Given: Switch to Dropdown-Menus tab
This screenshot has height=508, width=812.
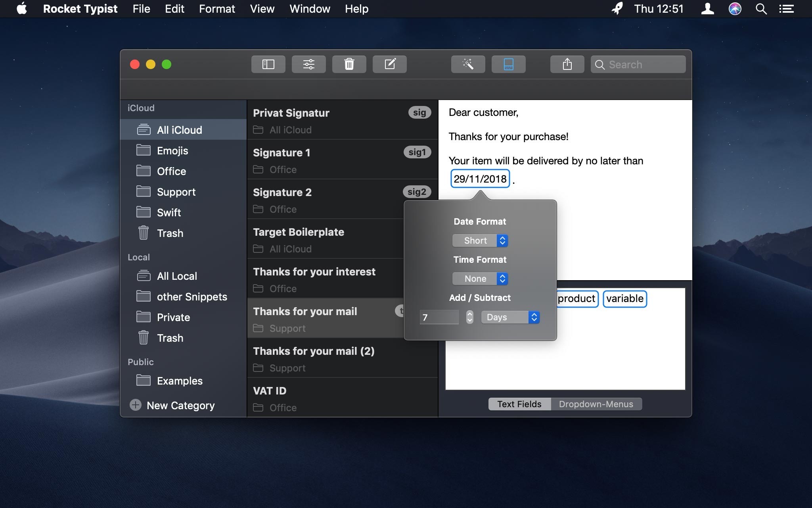Looking at the screenshot, I should [x=596, y=404].
